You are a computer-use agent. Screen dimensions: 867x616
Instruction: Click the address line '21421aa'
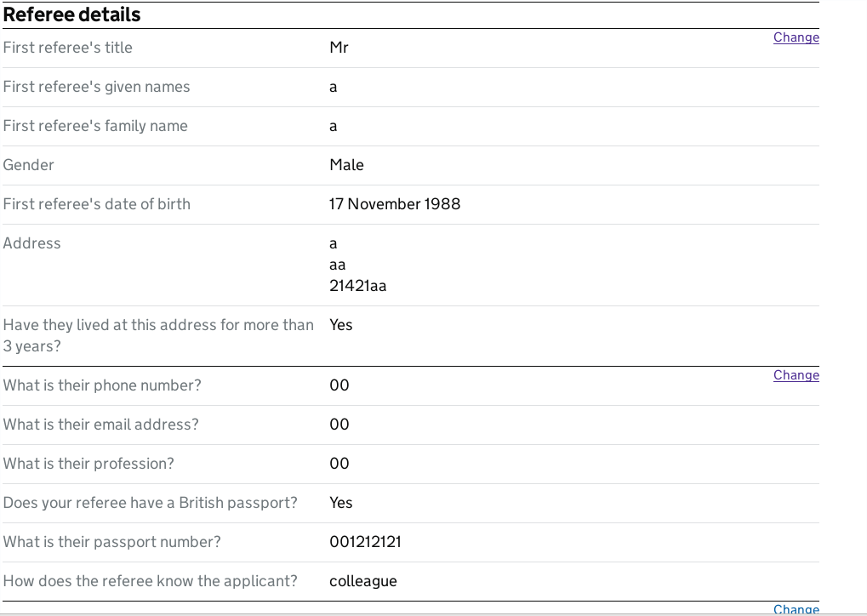pyautogui.click(x=357, y=286)
